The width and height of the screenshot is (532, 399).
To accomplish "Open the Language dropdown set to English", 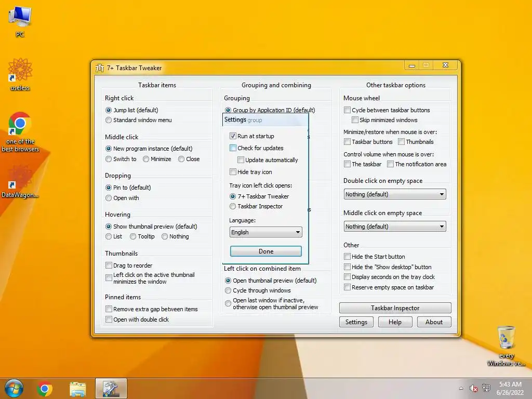I will pos(265,232).
